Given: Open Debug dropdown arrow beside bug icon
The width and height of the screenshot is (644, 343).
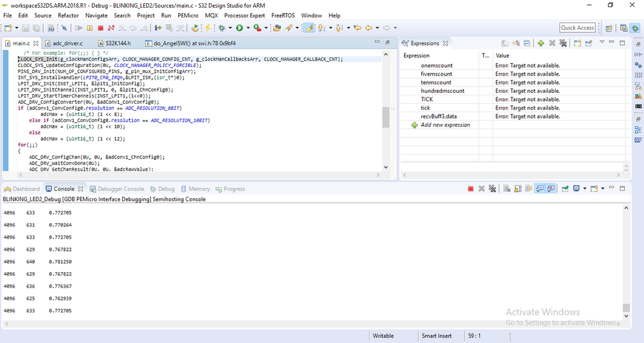Looking at the screenshot, I should point(230,28).
